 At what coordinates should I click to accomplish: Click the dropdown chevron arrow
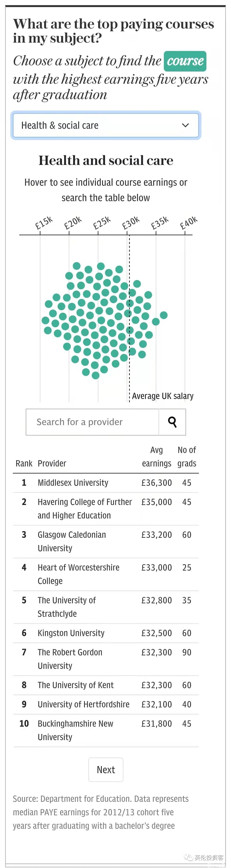pos(185,125)
